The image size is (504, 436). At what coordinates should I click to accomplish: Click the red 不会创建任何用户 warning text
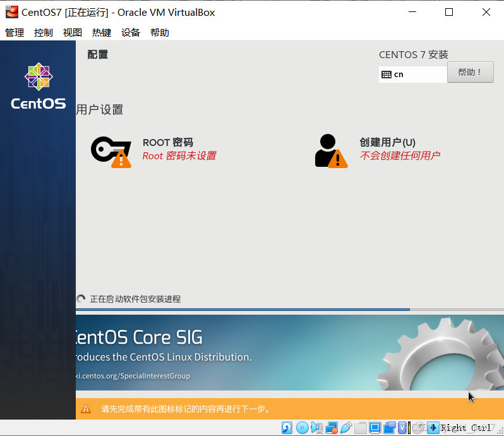(x=400, y=155)
